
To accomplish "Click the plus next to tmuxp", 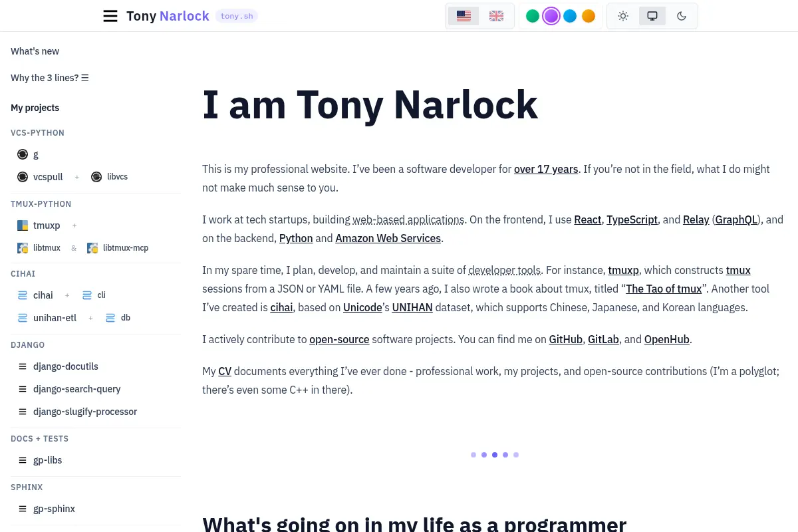I will [x=74, y=225].
